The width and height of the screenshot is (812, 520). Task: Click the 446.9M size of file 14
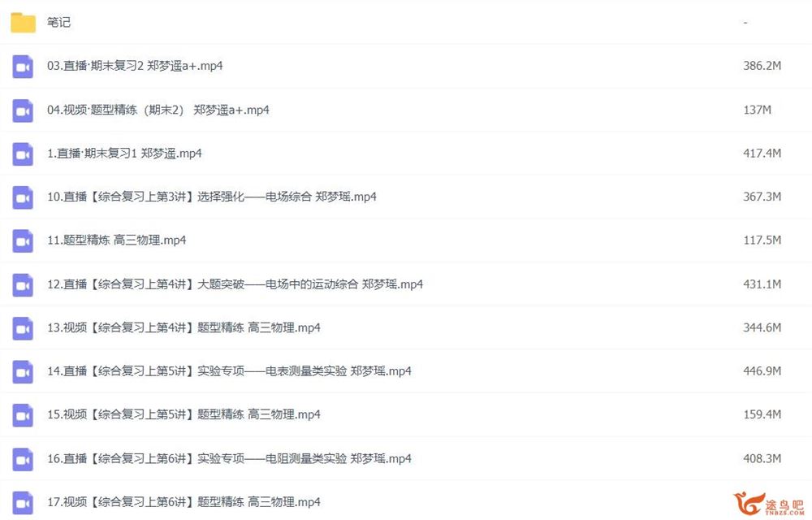click(762, 370)
